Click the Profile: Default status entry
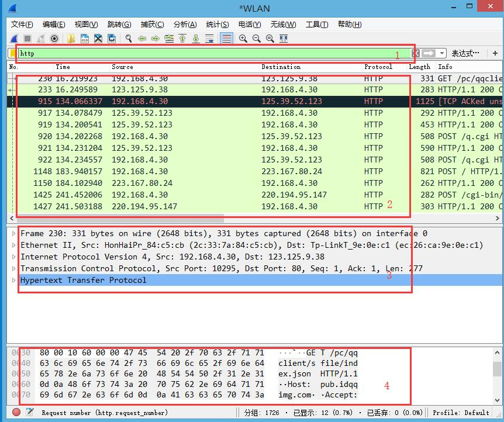504x422 pixels. (461, 413)
